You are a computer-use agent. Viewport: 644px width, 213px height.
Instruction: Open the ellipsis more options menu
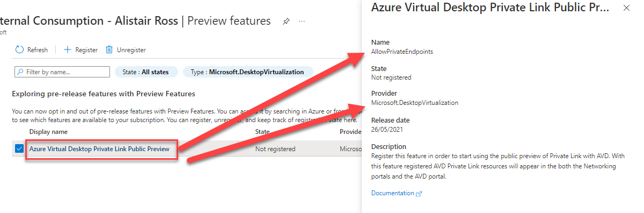coord(302,21)
